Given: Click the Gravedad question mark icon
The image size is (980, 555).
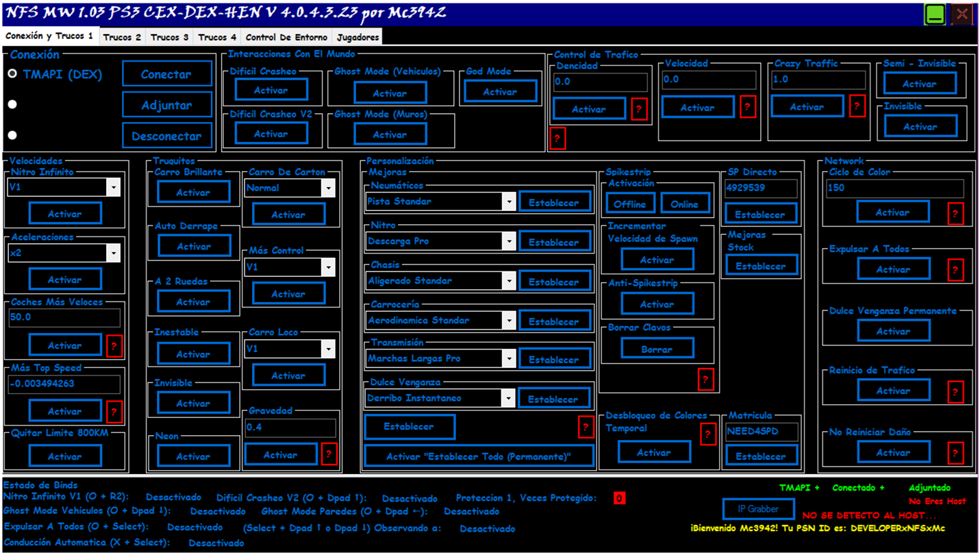Looking at the screenshot, I should [x=329, y=454].
